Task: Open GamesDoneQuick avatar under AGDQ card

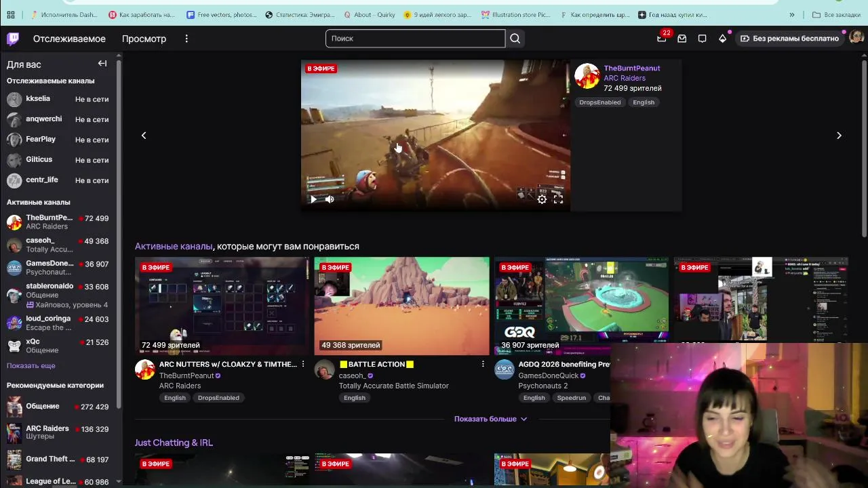Action: click(505, 370)
